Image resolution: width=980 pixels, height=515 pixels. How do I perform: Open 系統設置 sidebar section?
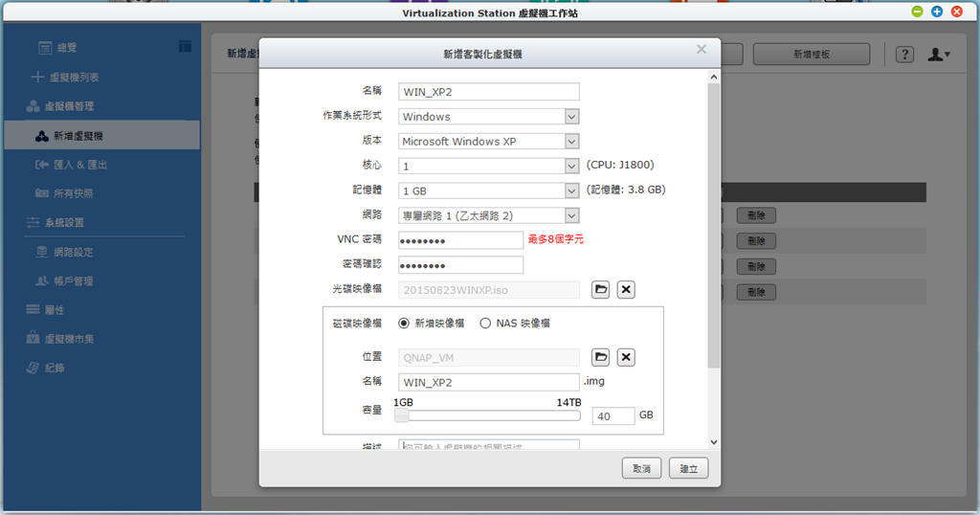64,222
